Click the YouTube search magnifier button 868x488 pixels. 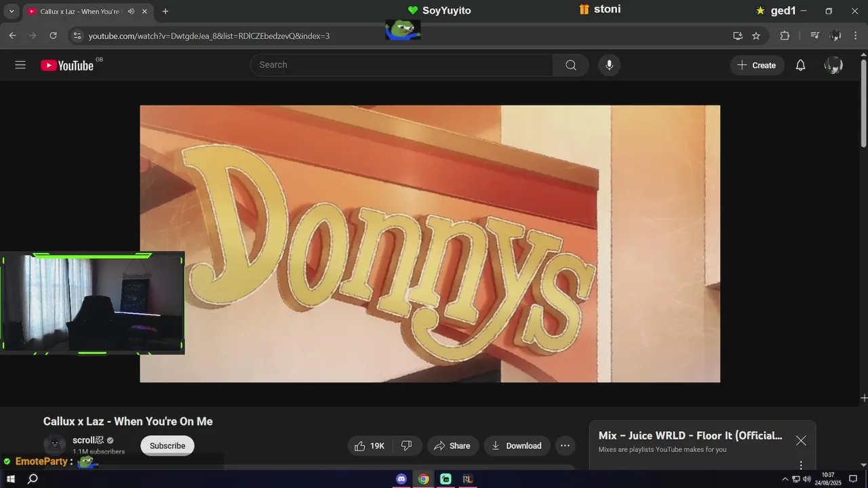coord(571,65)
